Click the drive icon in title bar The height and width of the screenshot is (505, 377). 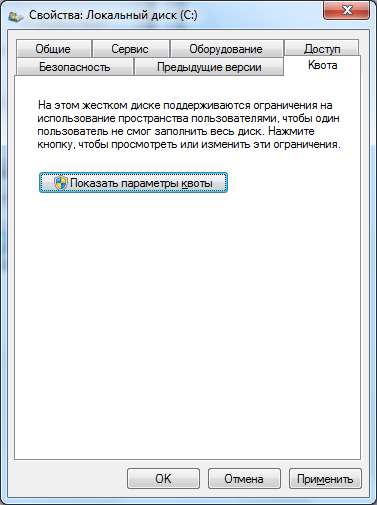[x=16, y=16]
